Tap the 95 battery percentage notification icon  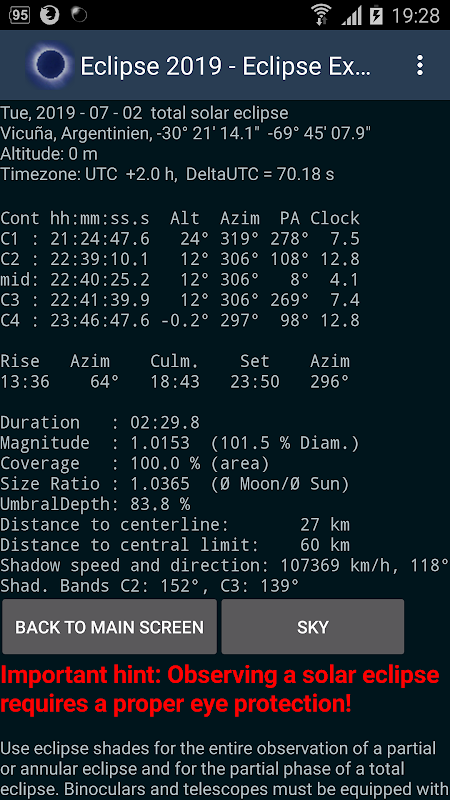(x=19, y=15)
